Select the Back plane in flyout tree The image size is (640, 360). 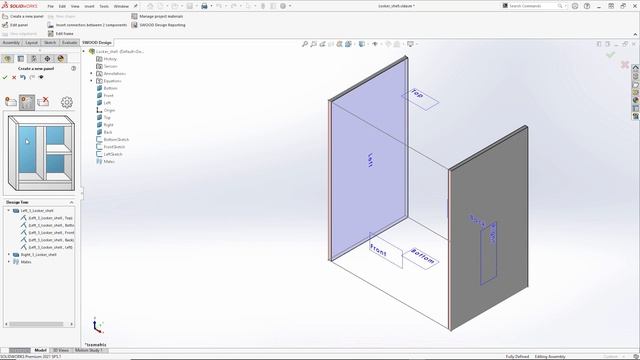pos(104,132)
